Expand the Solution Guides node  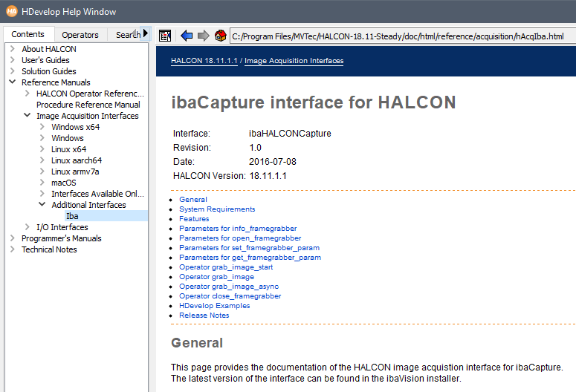click(12, 71)
